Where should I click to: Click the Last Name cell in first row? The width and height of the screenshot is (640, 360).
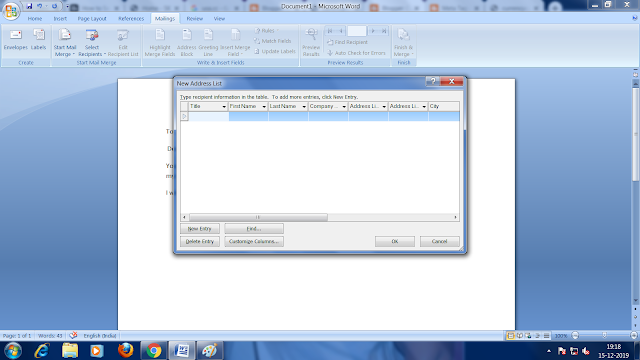(x=288, y=116)
